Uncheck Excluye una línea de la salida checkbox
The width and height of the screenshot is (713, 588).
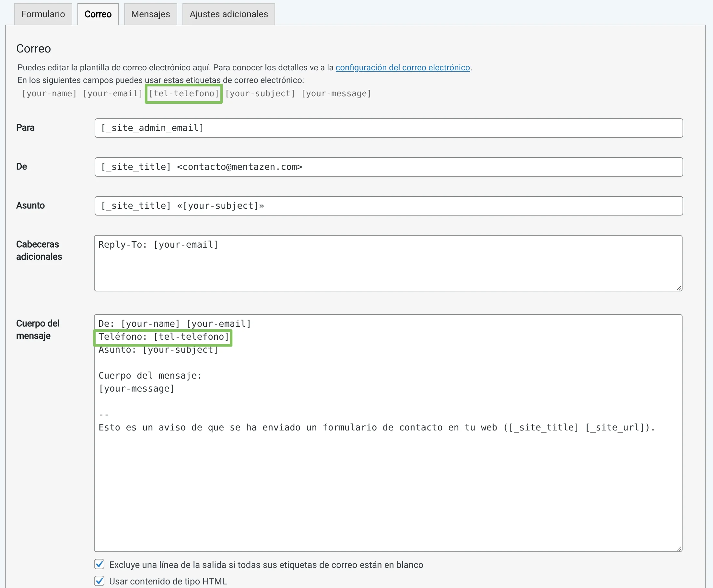pyautogui.click(x=99, y=564)
